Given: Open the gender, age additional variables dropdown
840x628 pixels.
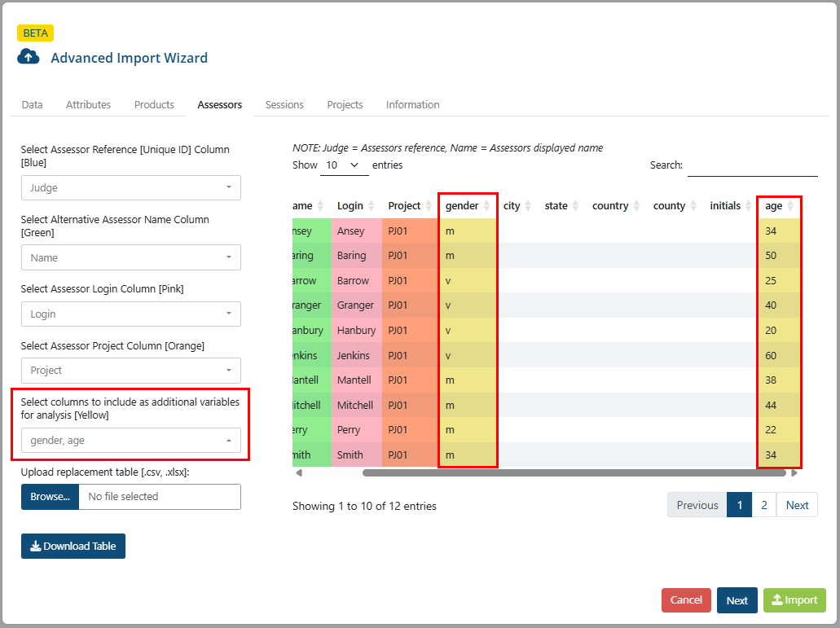Looking at the screenshot, I should (x=131, y=441).
